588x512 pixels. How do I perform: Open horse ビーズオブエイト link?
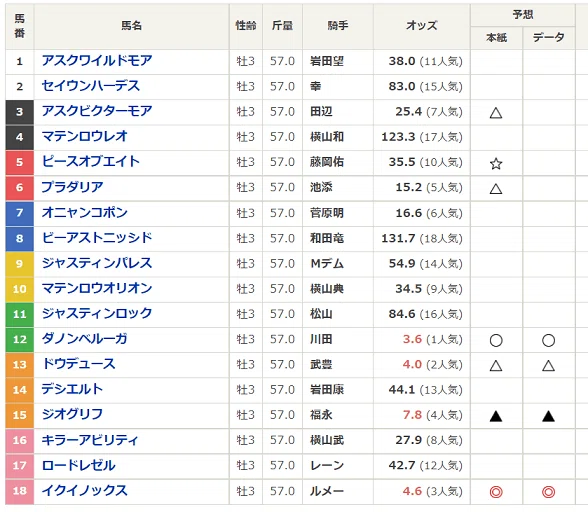click(x=90, y=162)
